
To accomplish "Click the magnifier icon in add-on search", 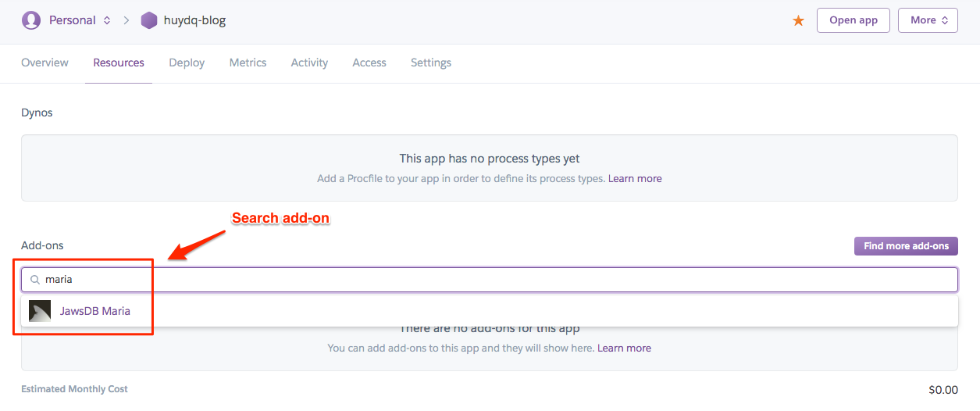I will click(x=35, y=280).
